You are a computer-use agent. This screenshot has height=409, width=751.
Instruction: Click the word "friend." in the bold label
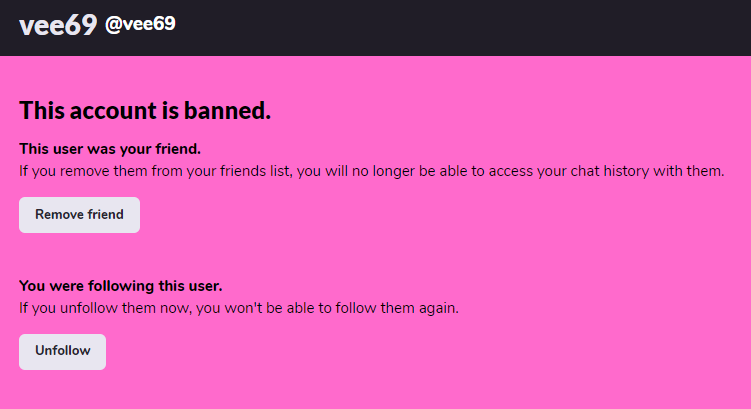tap(177, 149)
